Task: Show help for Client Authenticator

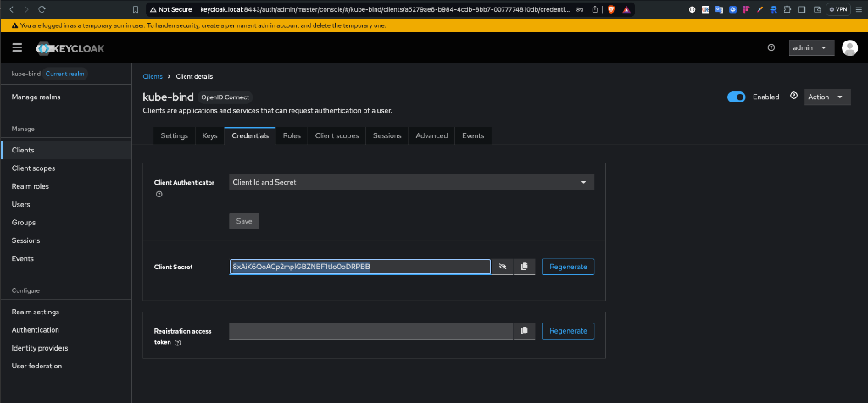Action: tap(159, 195)
